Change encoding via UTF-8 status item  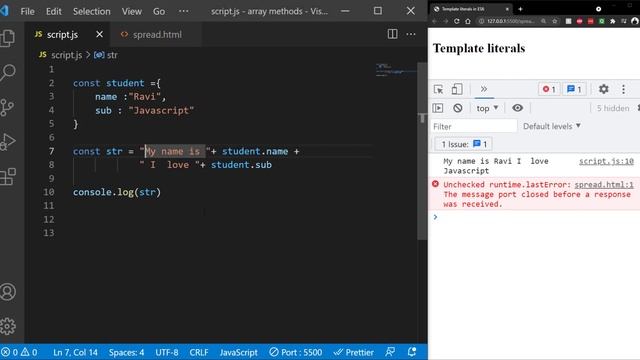[167, 352]
